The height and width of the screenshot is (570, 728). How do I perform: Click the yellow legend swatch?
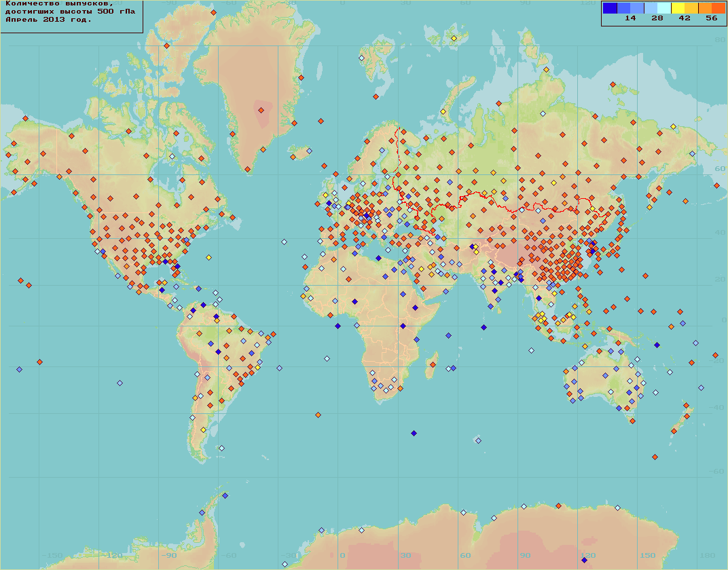tap(677, 8)
